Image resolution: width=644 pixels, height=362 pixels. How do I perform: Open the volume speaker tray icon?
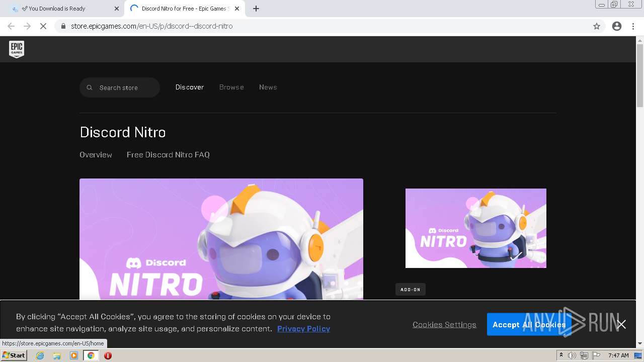572,355
